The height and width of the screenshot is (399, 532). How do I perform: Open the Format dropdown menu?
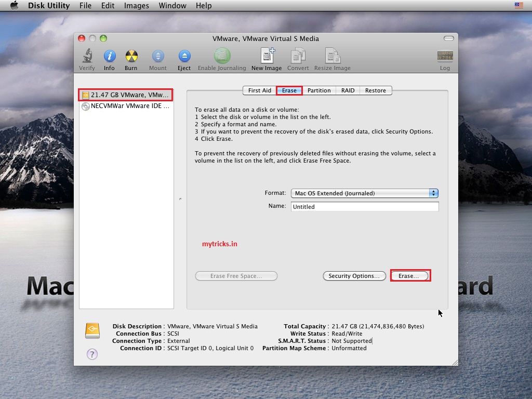pyautogui.click(x=365, y=193)
